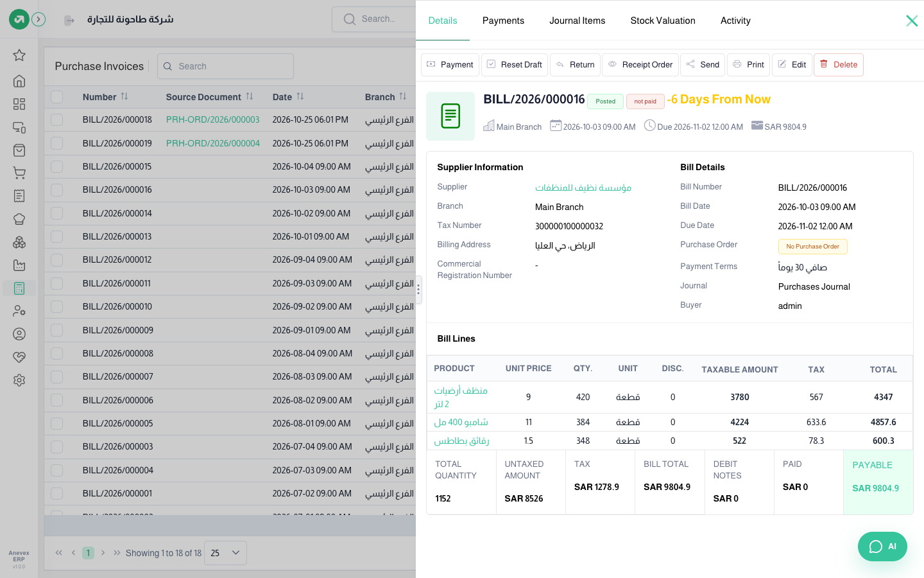The image size is (924, 578).
Task: Sort list by Date column arrows
Action: (x=300, y=96)
